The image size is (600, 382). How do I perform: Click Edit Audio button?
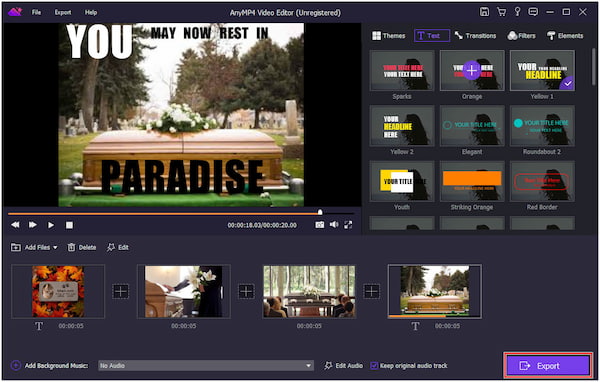343,366
